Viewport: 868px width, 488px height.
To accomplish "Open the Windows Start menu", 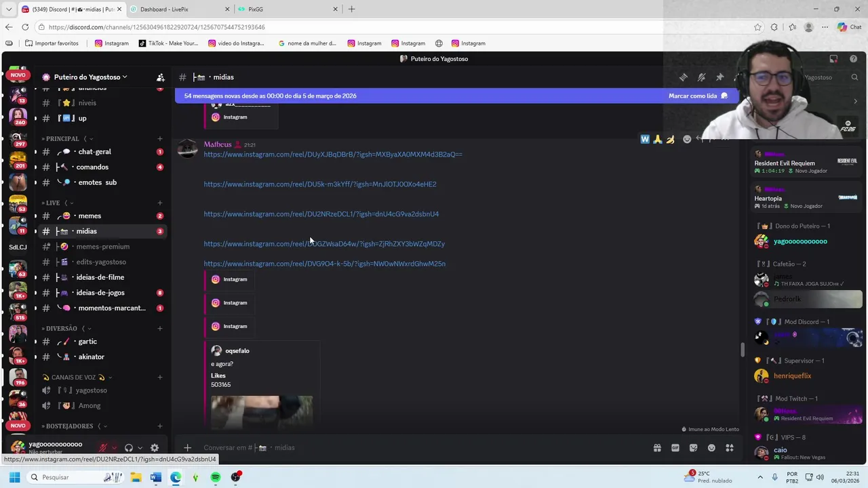I will coord(14,477).
